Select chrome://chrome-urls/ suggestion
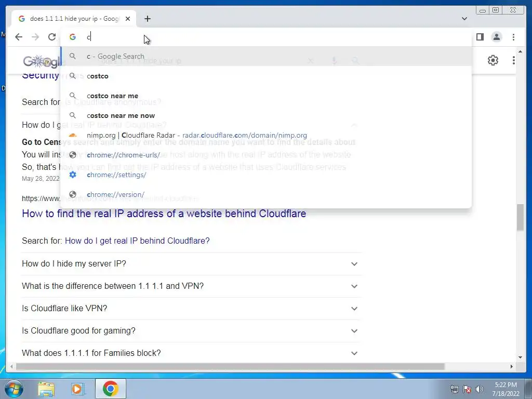Screen dimensions: 532x399 [266, 155]
